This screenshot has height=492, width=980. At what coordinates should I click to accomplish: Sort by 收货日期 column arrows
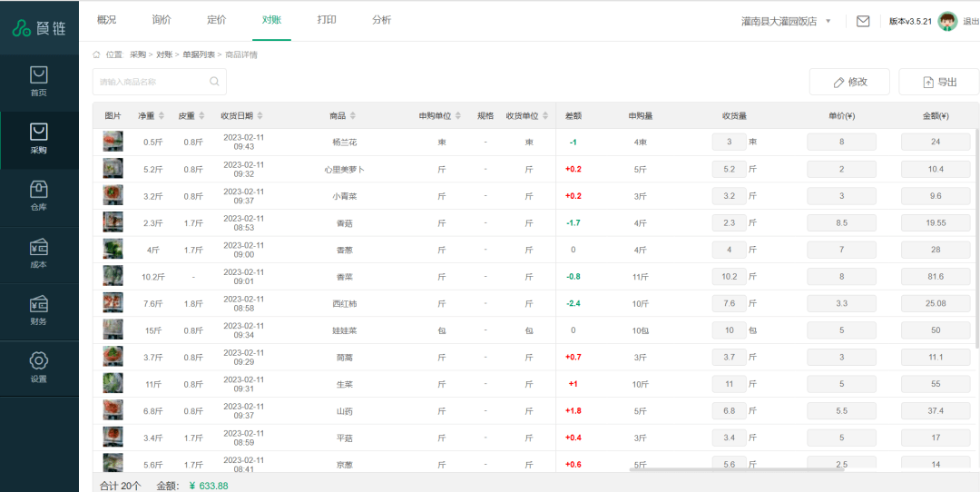pos(260,116)
